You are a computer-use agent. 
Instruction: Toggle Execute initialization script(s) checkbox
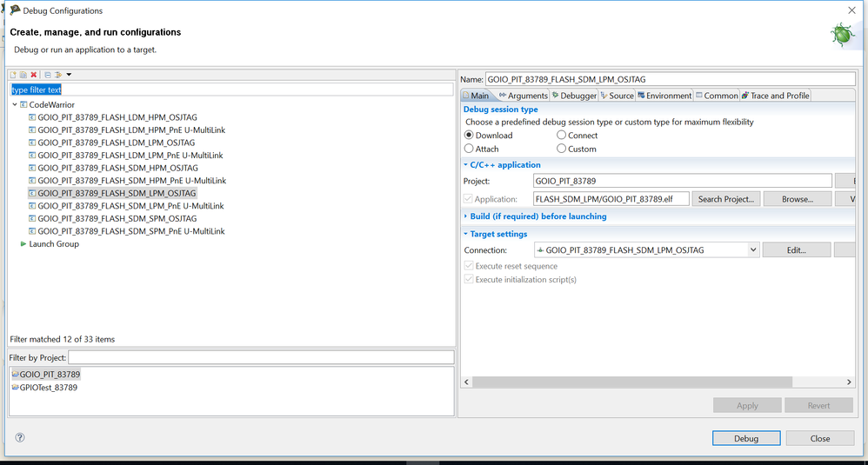[x=469, y=279]
